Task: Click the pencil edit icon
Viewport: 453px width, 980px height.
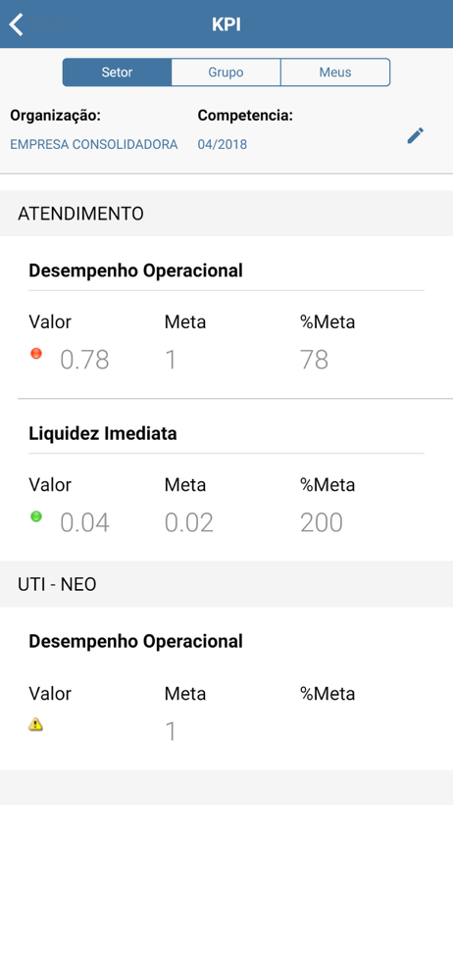Action: pos(416,135)
